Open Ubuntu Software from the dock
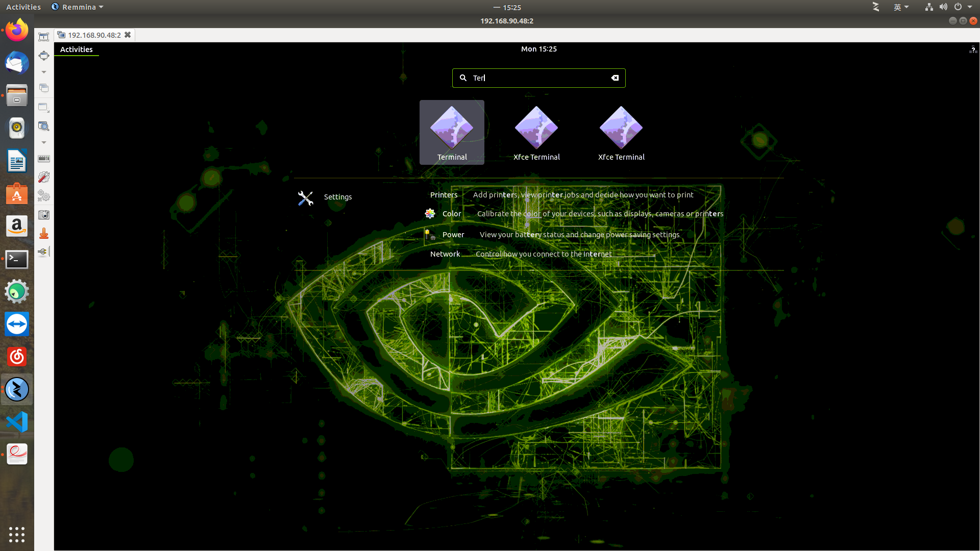The width and height of the screenshot is (980, 551). (17, 194)
